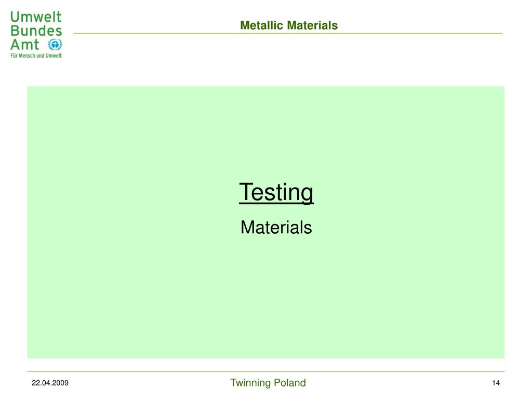Click the word Bundes in logo

click(36, 31)
